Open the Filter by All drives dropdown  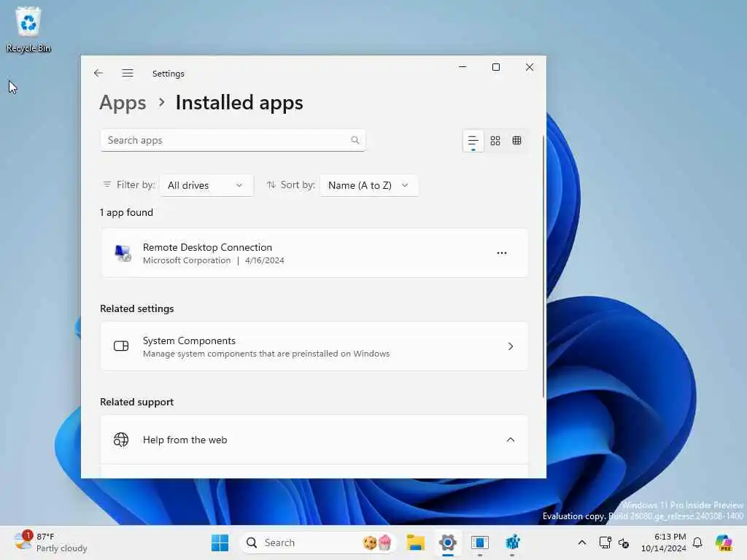tap(206, 185)
